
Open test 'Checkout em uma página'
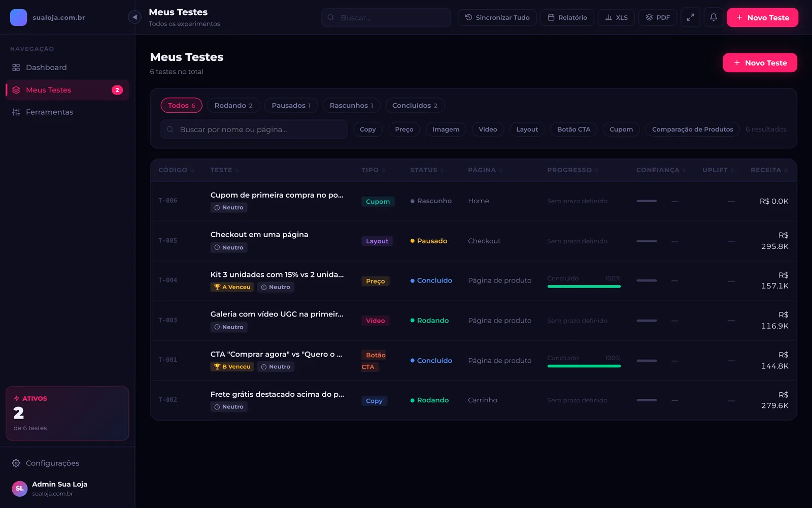point(259,235)
